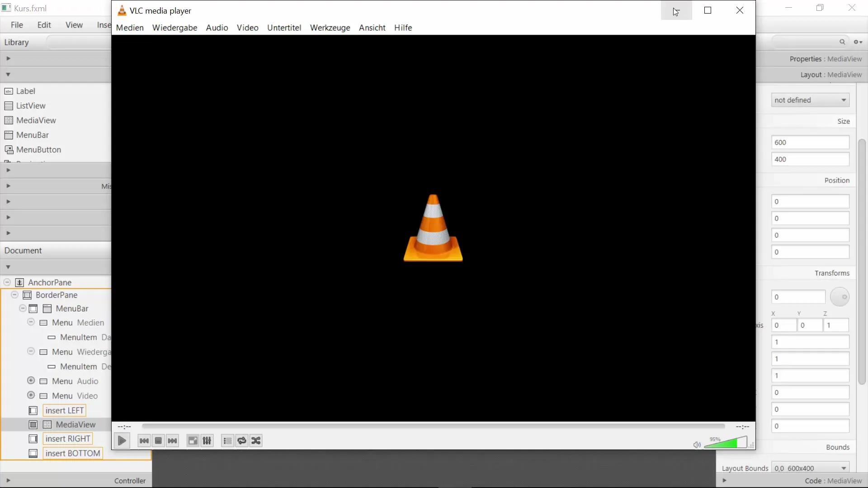Open Edit menu in Scene Builder window
The width and height of the screenshot is (868, 488).
[44, 25]
